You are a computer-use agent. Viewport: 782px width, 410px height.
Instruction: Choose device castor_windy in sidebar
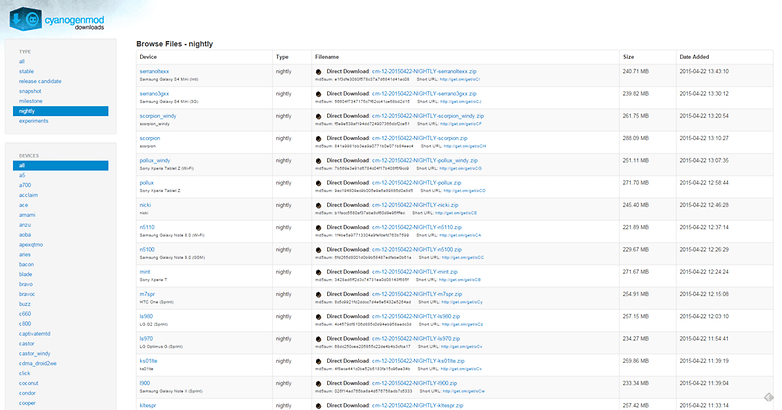click(x=34, y=354)
